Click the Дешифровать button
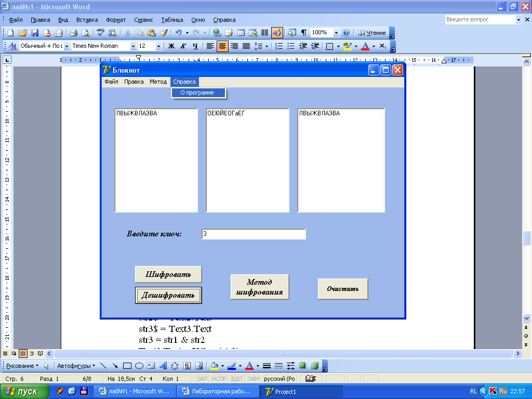Screen dimensions: 532x399 168,295
